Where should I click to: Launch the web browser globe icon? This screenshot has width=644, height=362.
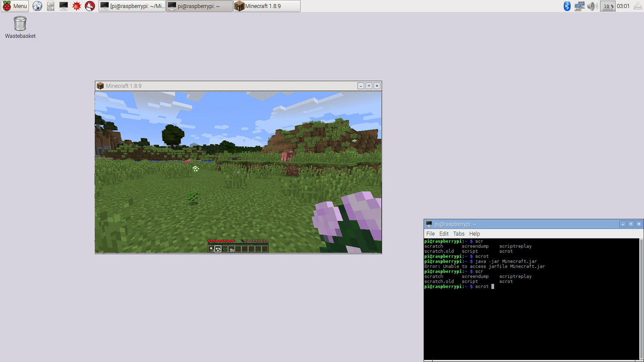[37, 6]
